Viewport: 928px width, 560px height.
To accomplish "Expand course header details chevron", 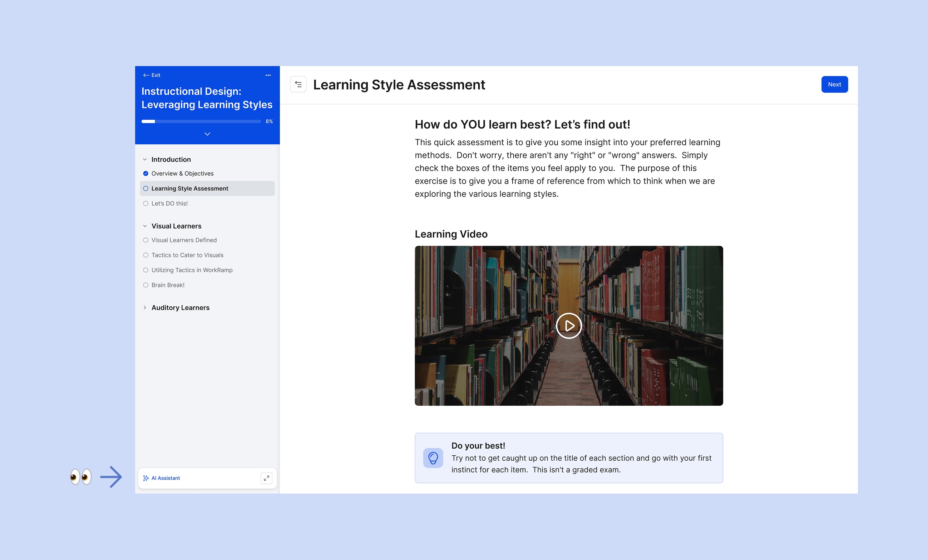I will point(207,134).
